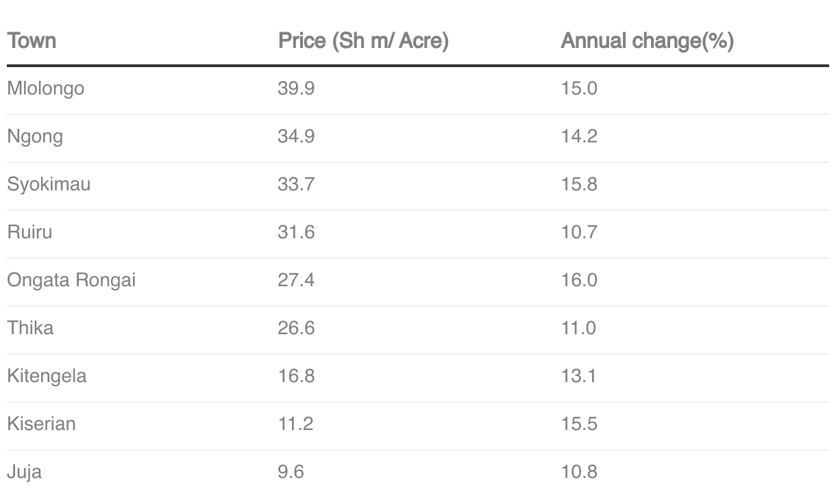Click the Annual change(%) column header
836x504 pixels.
point(647,41)
